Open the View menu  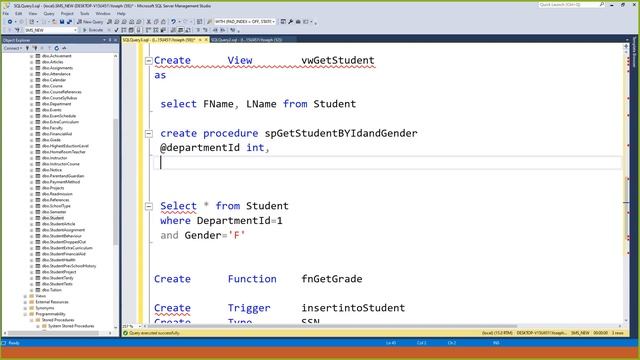pos(33,13)
